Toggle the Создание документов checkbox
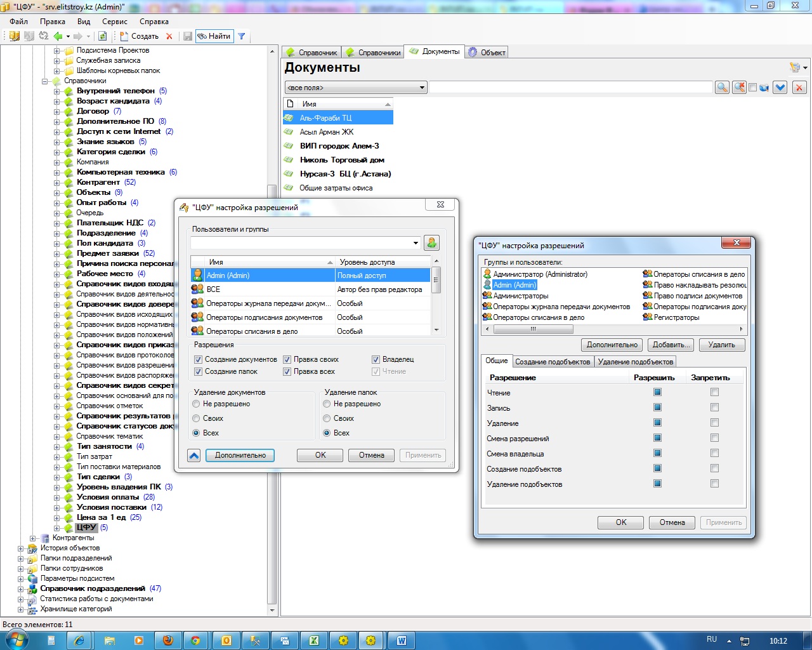This screenshot has width=812, height=650. tap(199, 359)
